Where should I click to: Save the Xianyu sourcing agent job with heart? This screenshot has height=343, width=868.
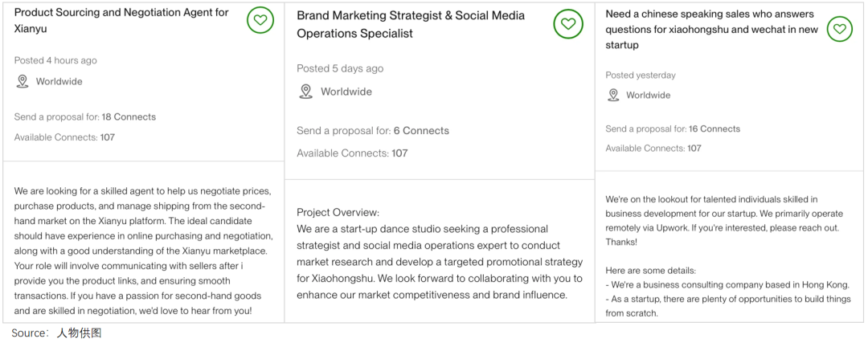pos(260,20)
